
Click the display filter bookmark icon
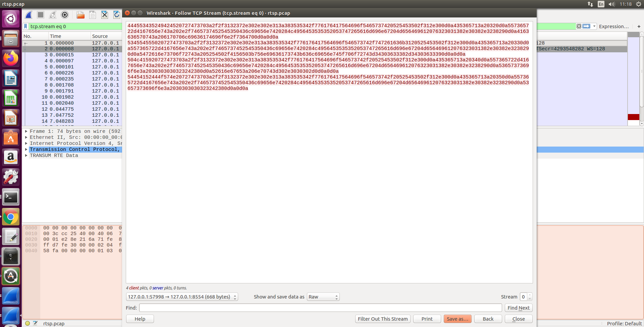[x=25, y=26]
